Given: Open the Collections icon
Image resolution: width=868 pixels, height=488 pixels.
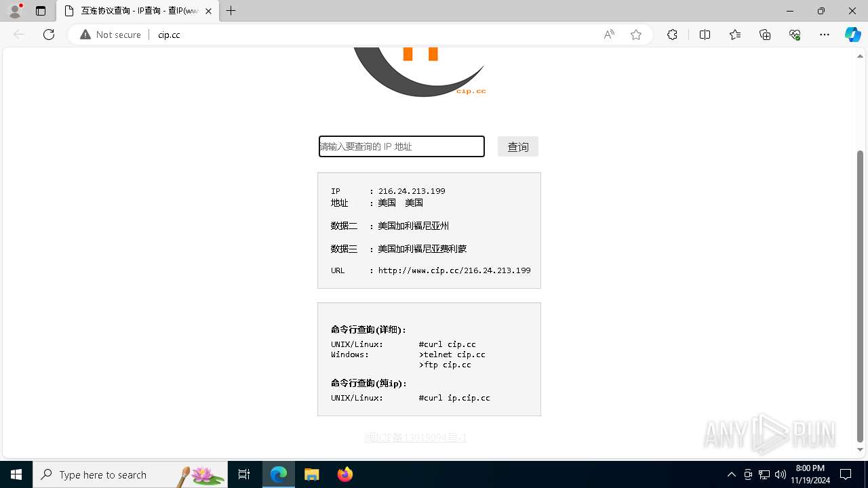Looking at the screenshot, I should 765,35.
